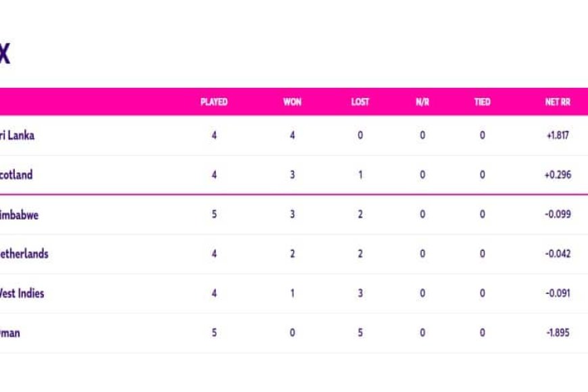Select the Sri Lanka team name
588x392 pixels.
click(x=17, y=135)
